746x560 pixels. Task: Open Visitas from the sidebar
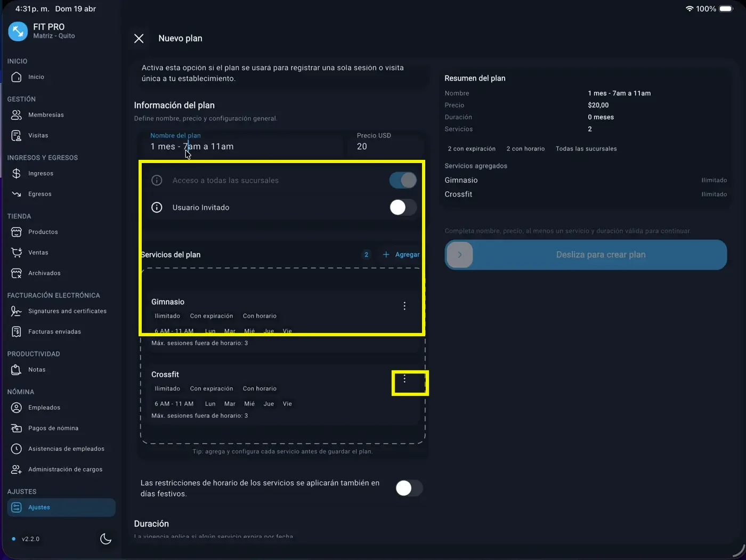tap(17, 135)
